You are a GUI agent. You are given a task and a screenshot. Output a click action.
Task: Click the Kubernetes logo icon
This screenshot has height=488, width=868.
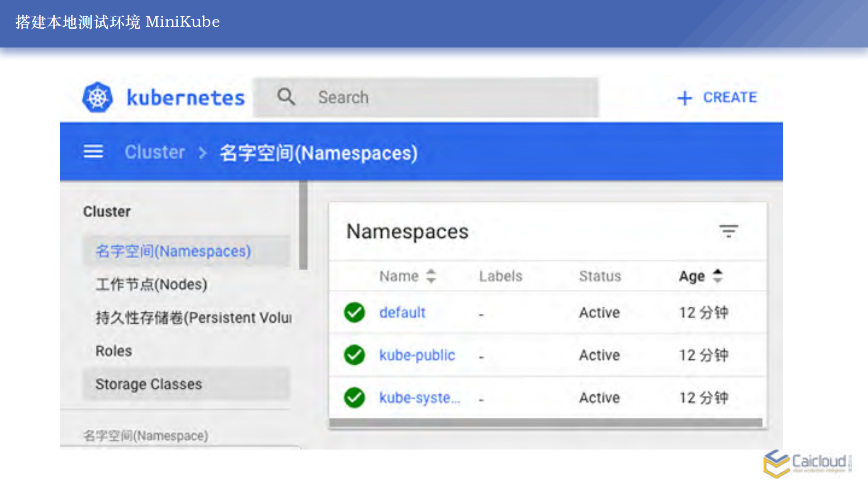[97, 96]
